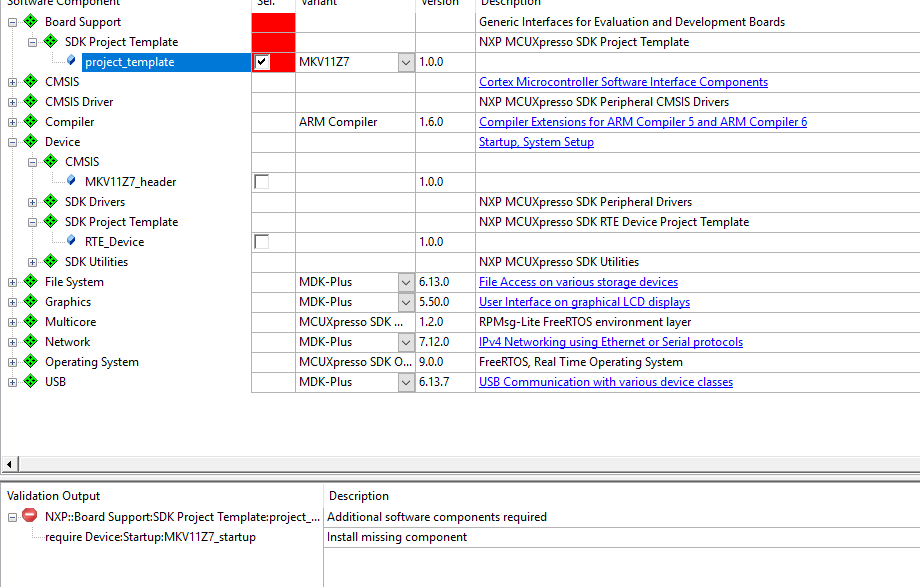Screen dimensions: 920x587
Task: Click the Device green diamond icon
Action: click(31, 141)
